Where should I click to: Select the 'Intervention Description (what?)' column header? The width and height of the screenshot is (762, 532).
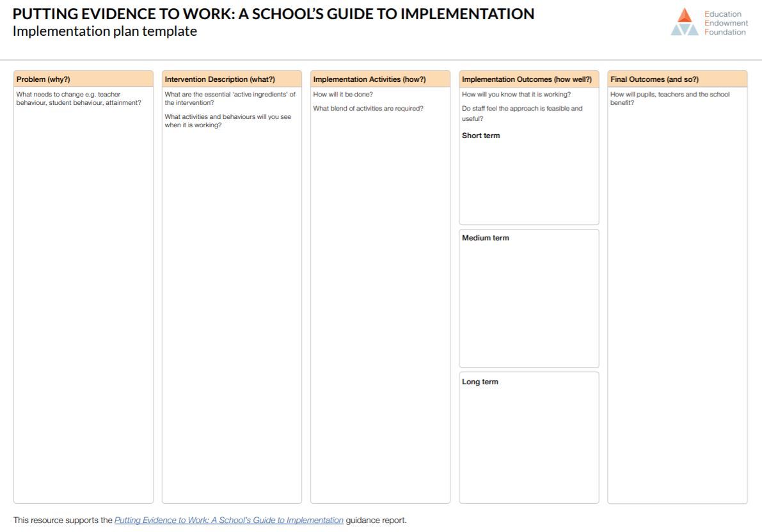click(x=232, y=79)
